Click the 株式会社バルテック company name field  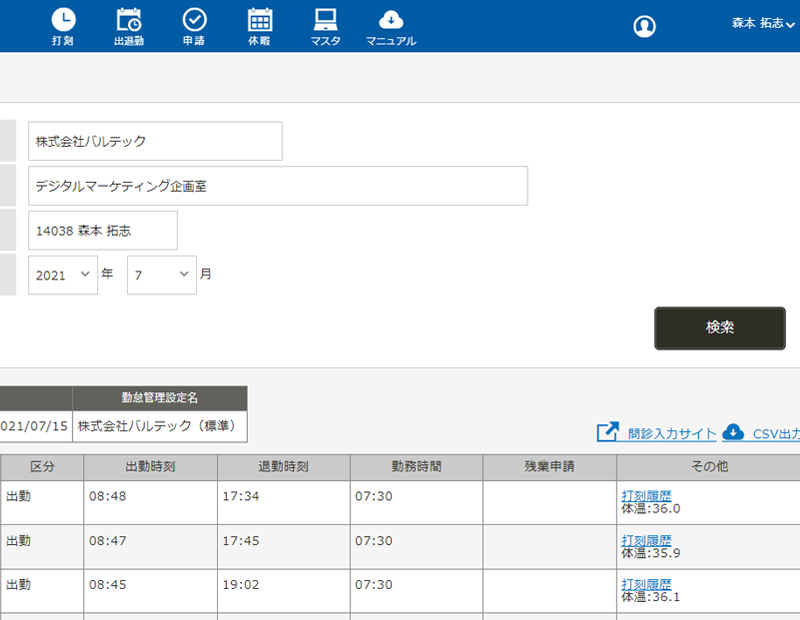[x=155, y=141]
